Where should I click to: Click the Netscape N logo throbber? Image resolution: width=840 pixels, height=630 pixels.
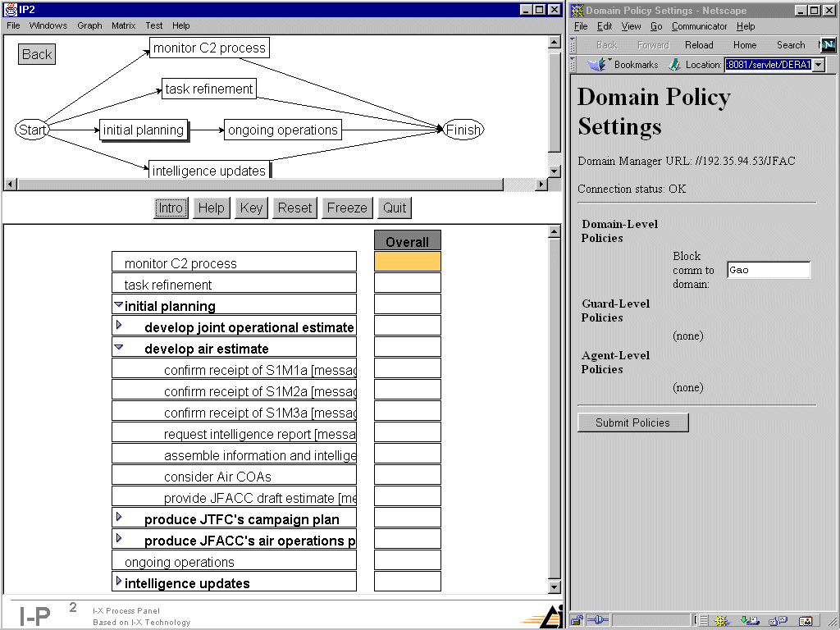point(829,45)
